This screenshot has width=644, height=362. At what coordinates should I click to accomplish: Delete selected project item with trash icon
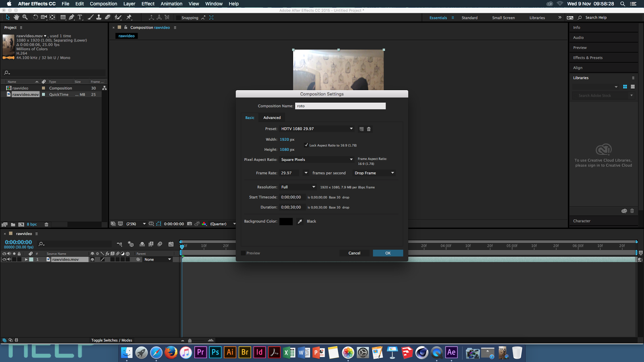coord(46,224)
